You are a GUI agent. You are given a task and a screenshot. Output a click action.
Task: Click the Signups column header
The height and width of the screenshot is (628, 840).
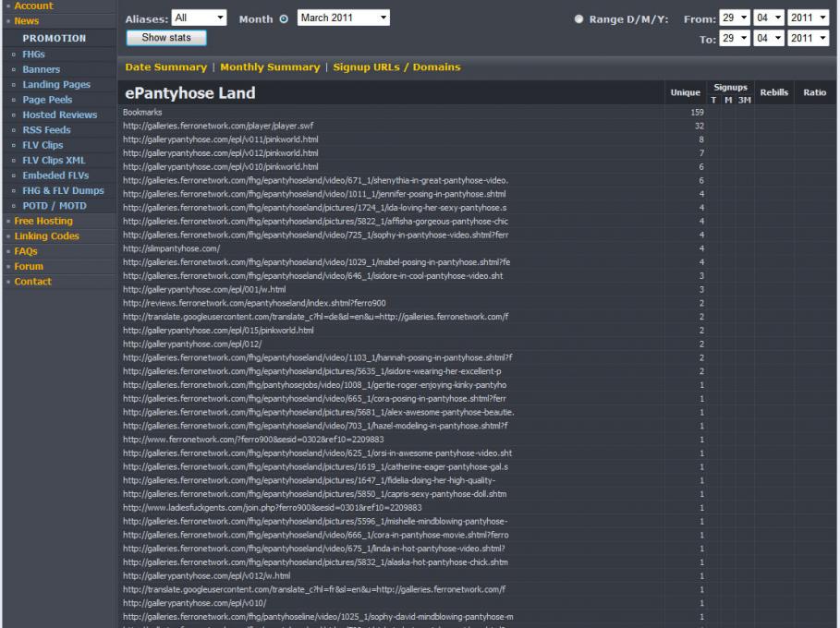[730, 87]
